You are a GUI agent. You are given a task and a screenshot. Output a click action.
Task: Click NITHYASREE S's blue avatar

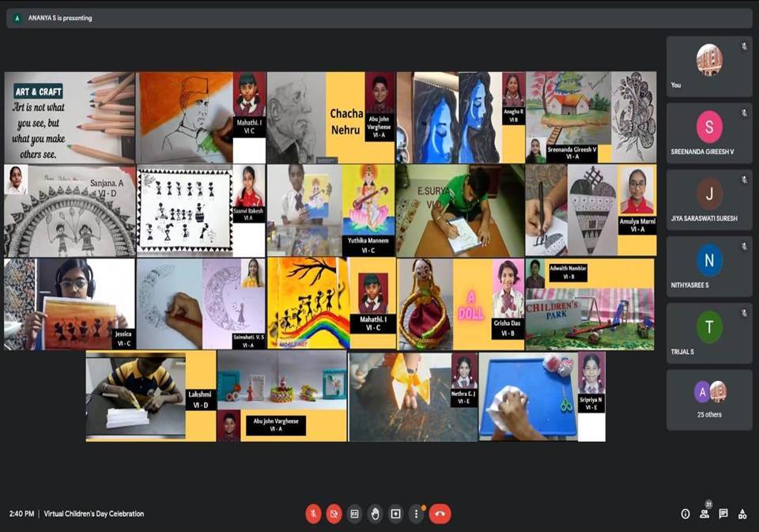tap(709, 260)
